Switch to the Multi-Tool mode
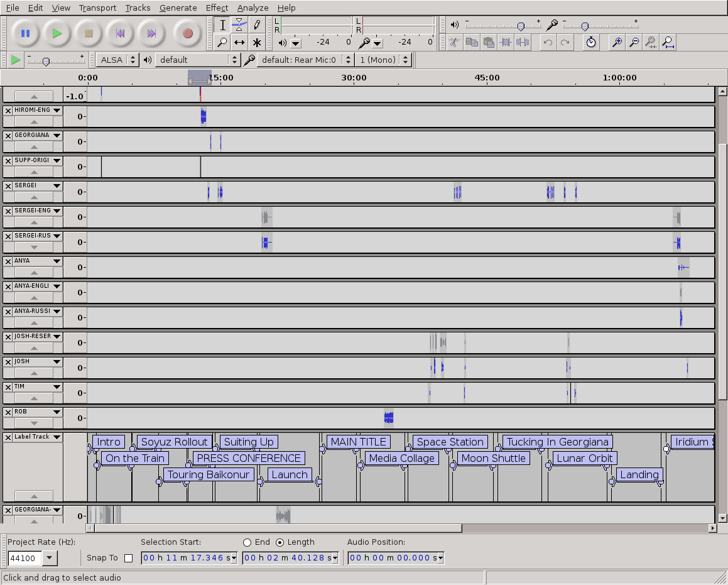The image size is (728, 585). 258,42
